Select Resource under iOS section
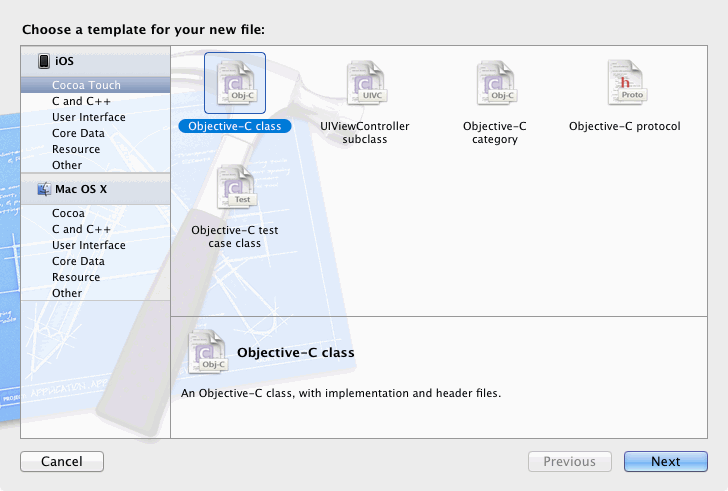728x491 pixels. pyautogui.click(x=76, y=149)
